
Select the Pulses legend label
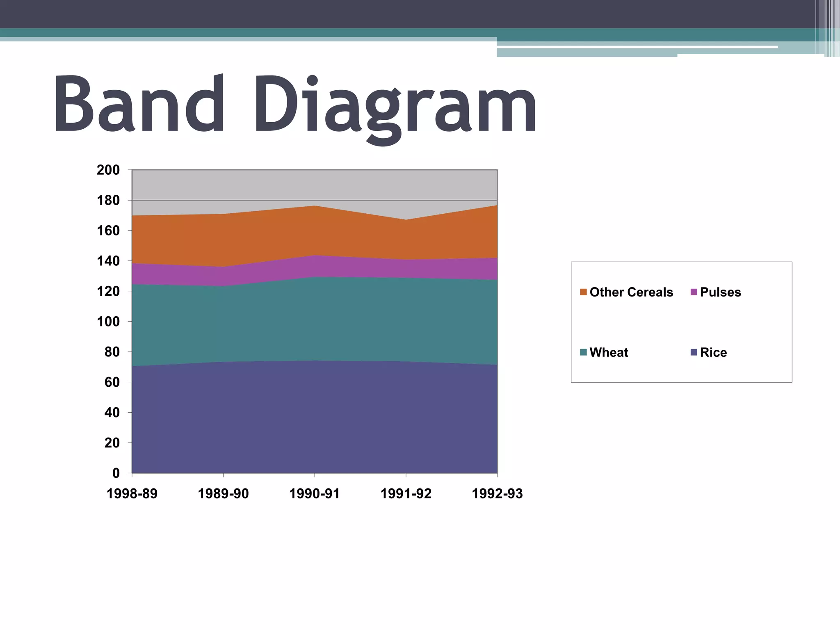point(720,292)
